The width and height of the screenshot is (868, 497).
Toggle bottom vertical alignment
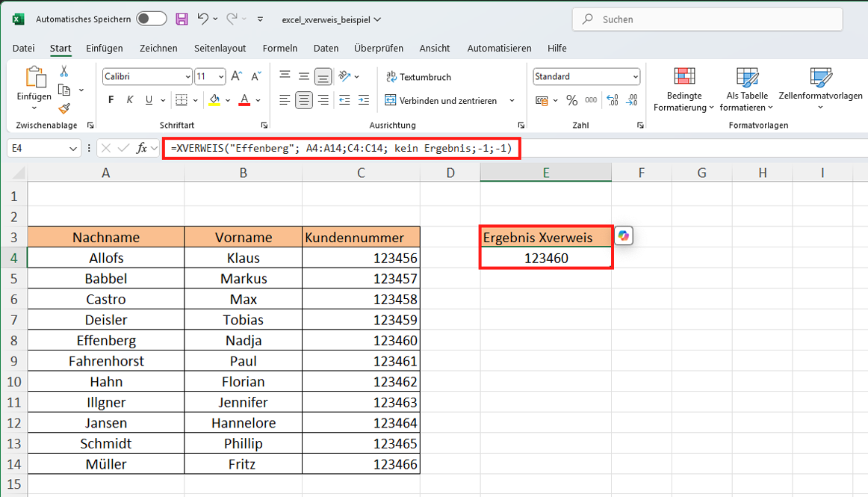click(323, 76)
